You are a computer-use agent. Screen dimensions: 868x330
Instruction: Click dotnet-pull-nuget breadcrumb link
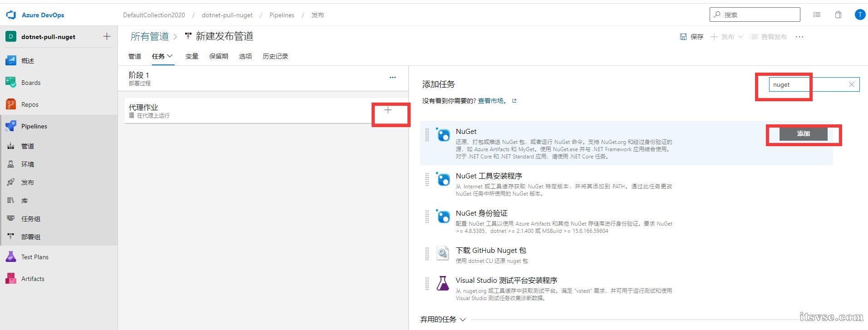[227, 15]
